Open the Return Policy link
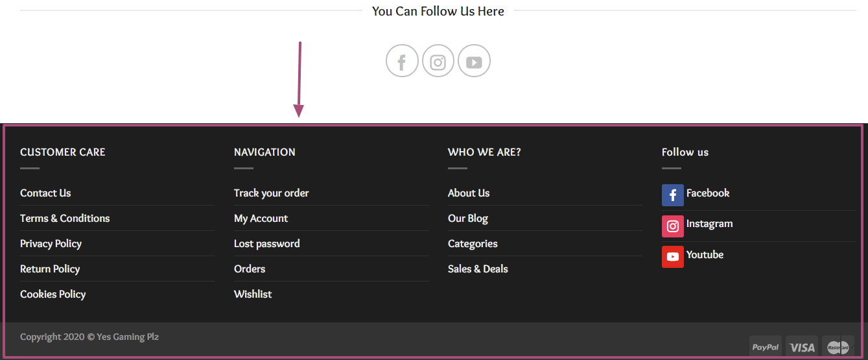 50,269
